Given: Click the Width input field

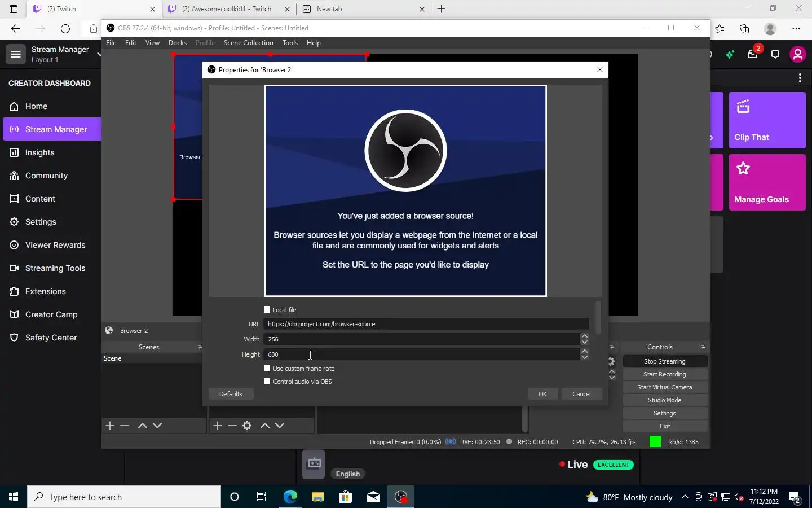Looking at the screenshot, I should (421, 339).
